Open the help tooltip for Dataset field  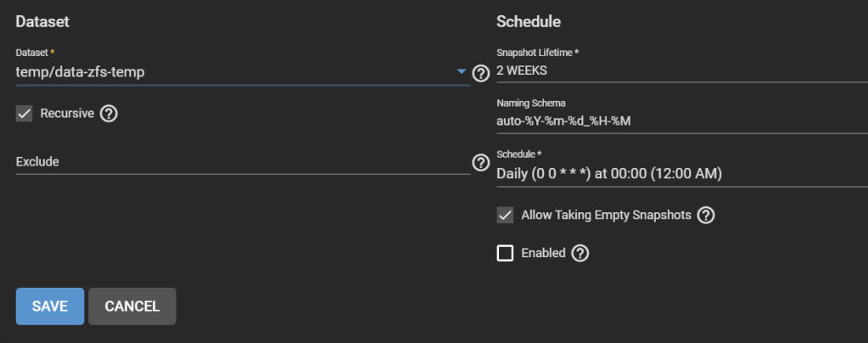pyautogui.click(x=481, y=73)
